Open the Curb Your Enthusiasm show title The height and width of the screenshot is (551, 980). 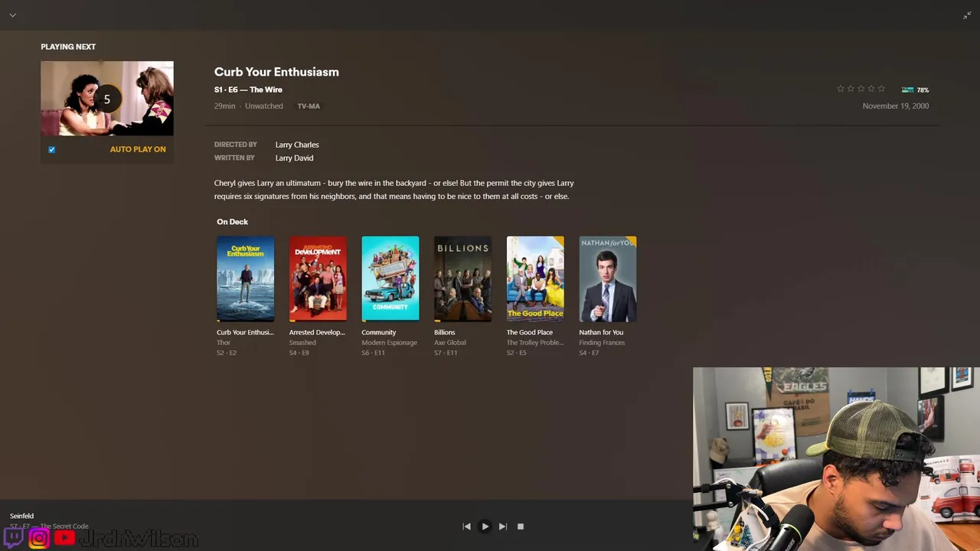click(x=276, y=72)
